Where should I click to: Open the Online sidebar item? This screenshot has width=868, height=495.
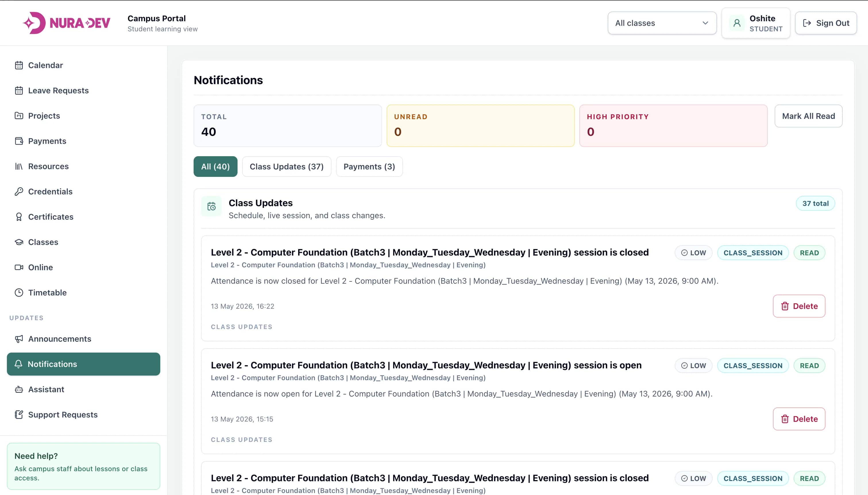click(83, 267)
